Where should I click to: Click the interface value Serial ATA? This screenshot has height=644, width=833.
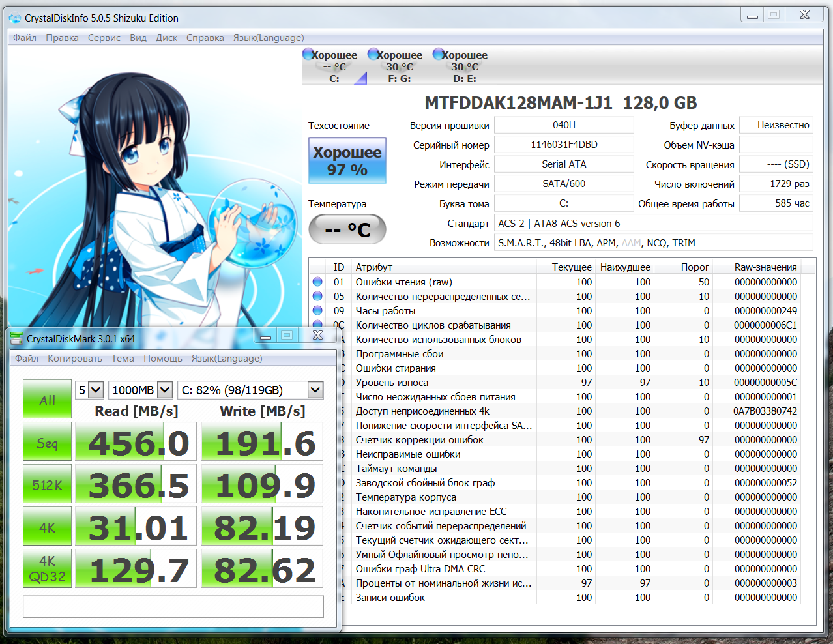(564, 164)
